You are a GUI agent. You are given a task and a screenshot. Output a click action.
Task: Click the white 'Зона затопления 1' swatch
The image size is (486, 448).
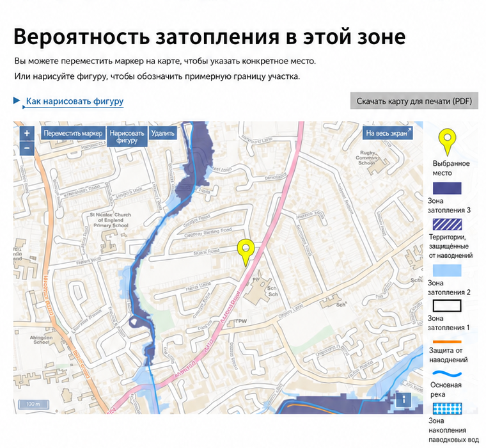pyautogui.click(x=447, y=306)
